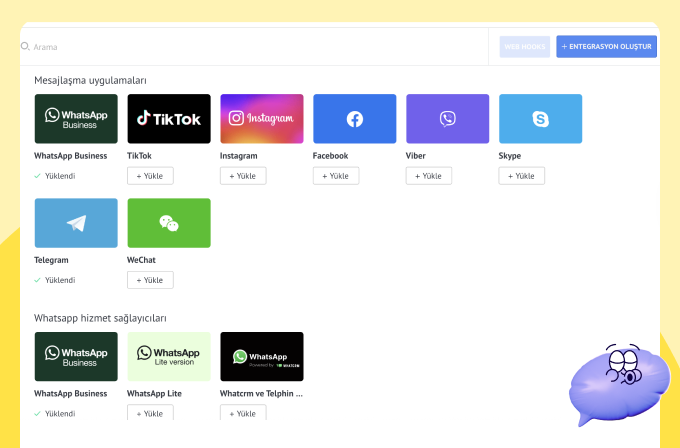Click the Instagram name label
Image resolution: width=680 pixels, height=448 pixels.
tap(239, 156)
